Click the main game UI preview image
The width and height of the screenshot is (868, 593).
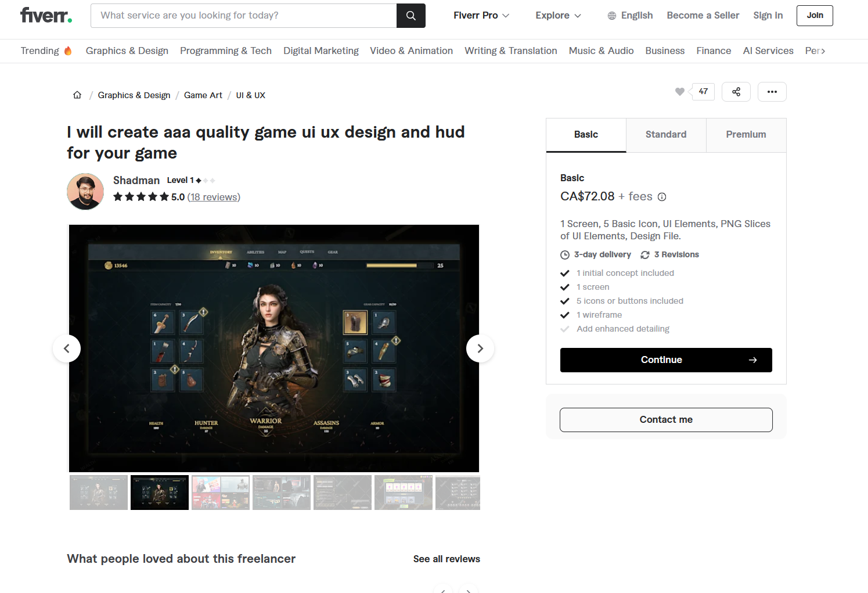tap(274, 348)
